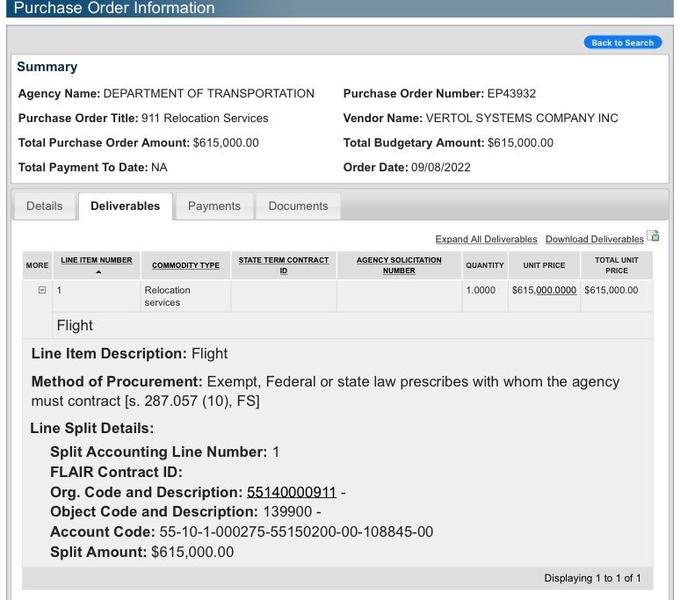Screen dimensions: 680x600
Task: Click account code 55-10-1-000275-55150200-00-108845-00
Action: click(x=296, y=532)
